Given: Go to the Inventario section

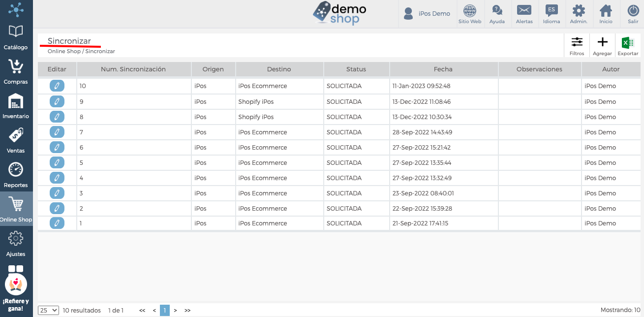Looking at the screenshot, I should coord(16,106).
